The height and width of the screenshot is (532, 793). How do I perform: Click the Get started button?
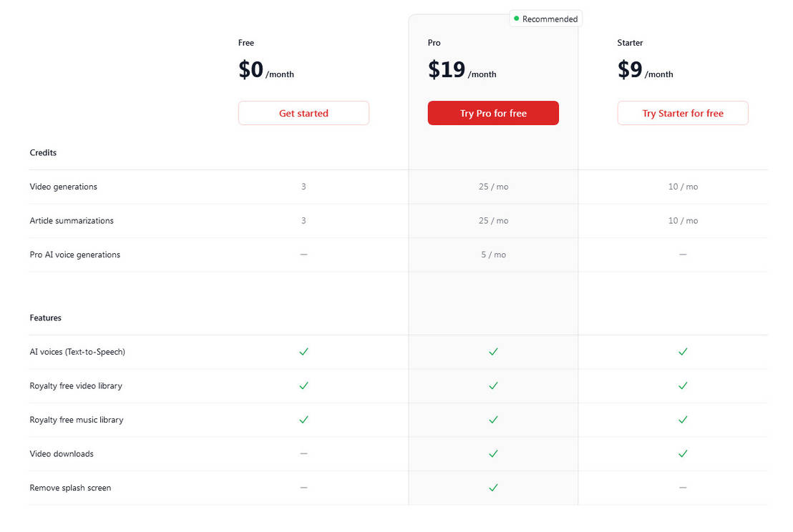303,113
